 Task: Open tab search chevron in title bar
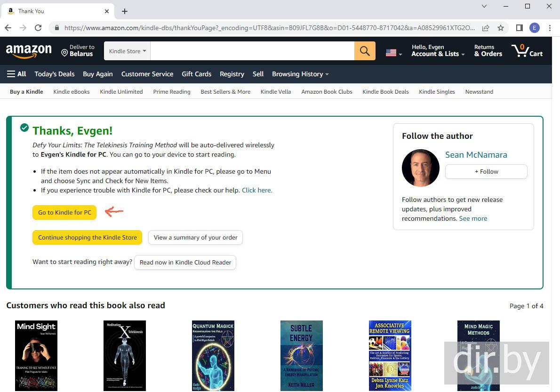coord(484,6)
